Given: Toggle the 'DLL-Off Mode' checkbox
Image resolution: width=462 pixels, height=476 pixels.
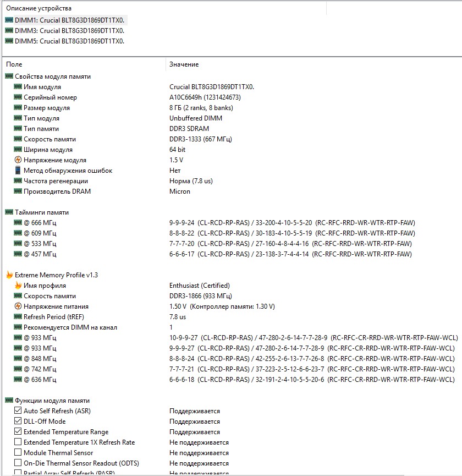Looking at the screenshot, I should (18, 421).
